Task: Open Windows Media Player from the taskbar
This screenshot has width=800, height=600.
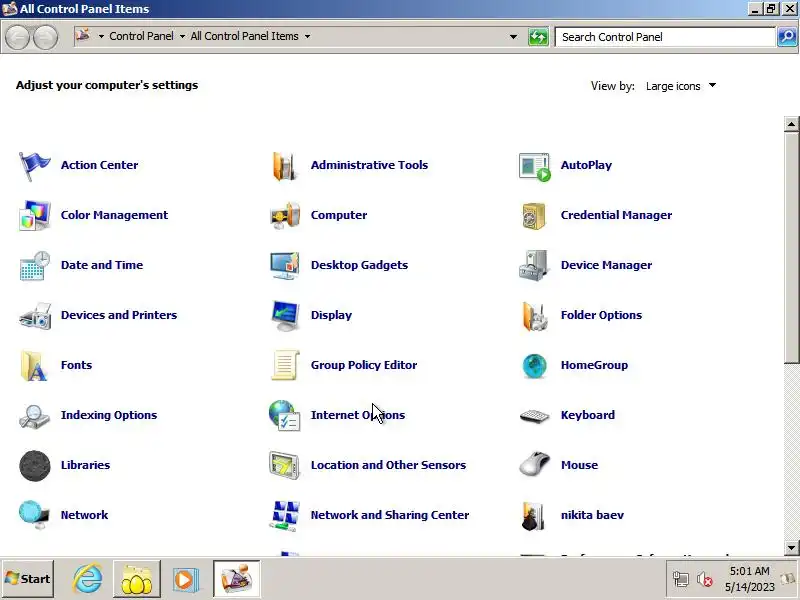Action: (x=185, y=580)
